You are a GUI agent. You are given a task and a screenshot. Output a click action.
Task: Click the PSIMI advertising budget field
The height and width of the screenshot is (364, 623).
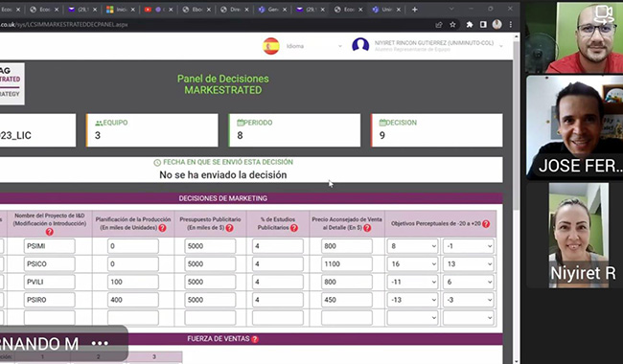[x=210, y=246]
